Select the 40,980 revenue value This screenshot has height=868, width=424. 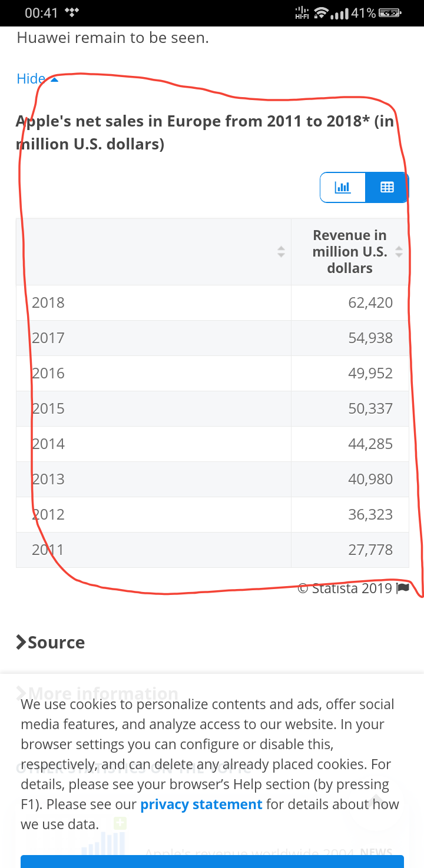tap(370, 480)
